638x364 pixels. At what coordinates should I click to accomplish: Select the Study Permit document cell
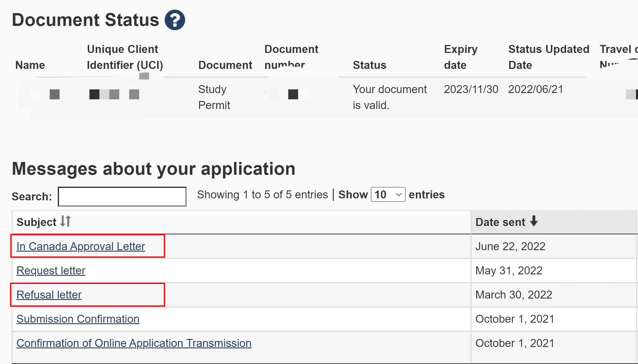(x=214, y=97)
